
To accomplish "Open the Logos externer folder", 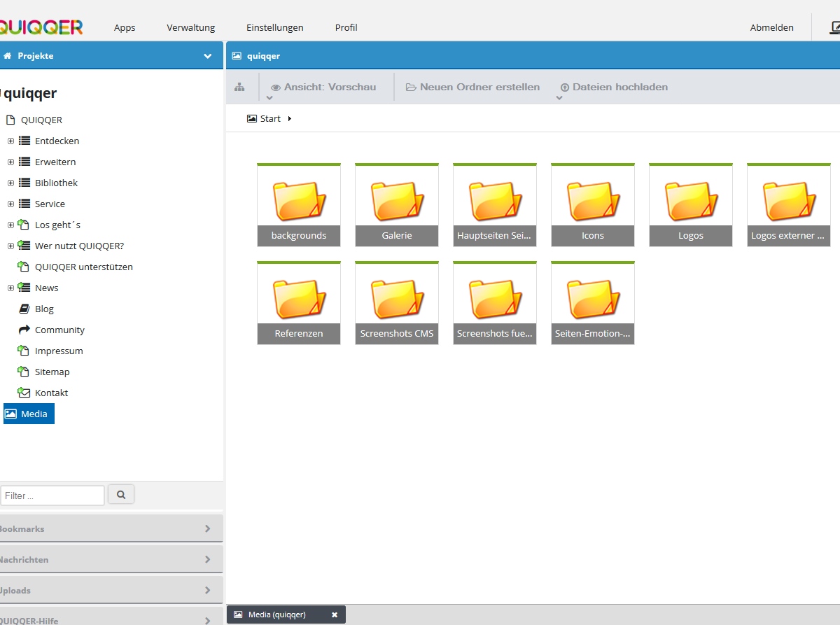I will pyautogui.click(x=789, y=205).
